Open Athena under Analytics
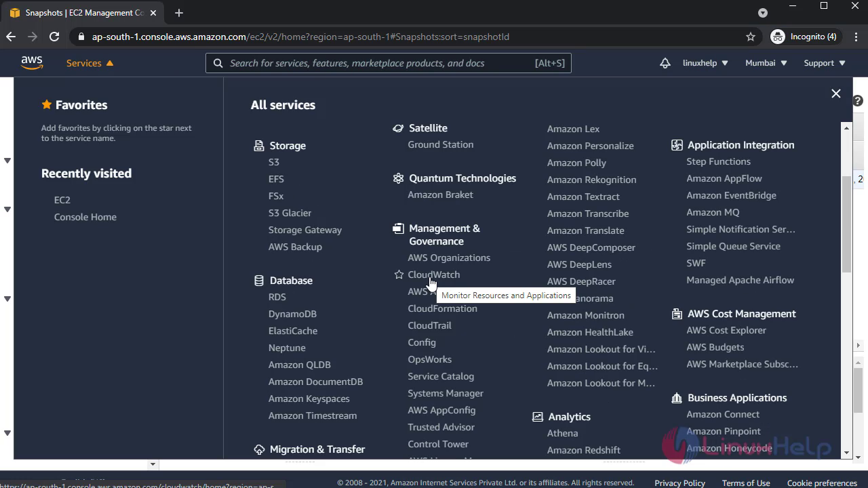The image size is (868, 488). coord(562,433)
